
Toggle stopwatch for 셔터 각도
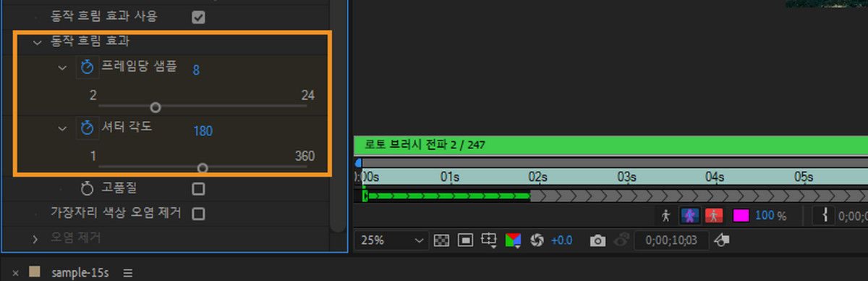coord(88,128)
